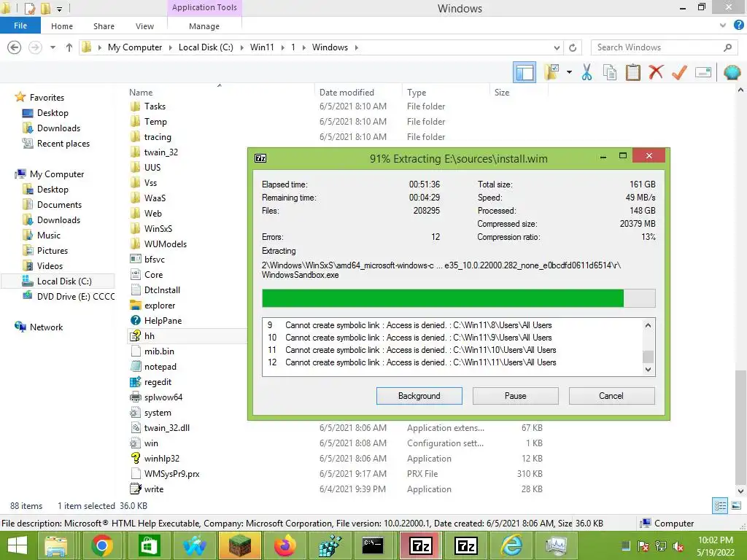Select error 12 symbolic link message
Viewport: 747px width, 560px height.
pyautogui.click(x=411, y=362)
